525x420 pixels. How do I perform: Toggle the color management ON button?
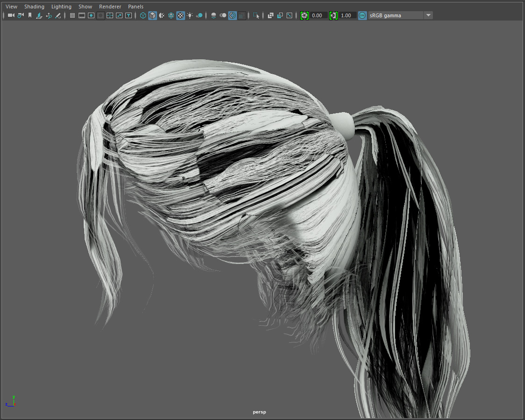362,15
